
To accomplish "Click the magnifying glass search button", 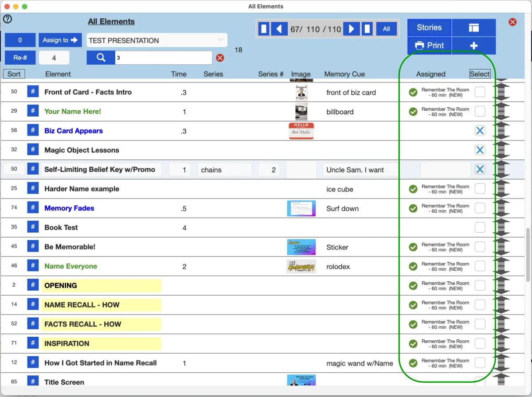I will [101, 58].
